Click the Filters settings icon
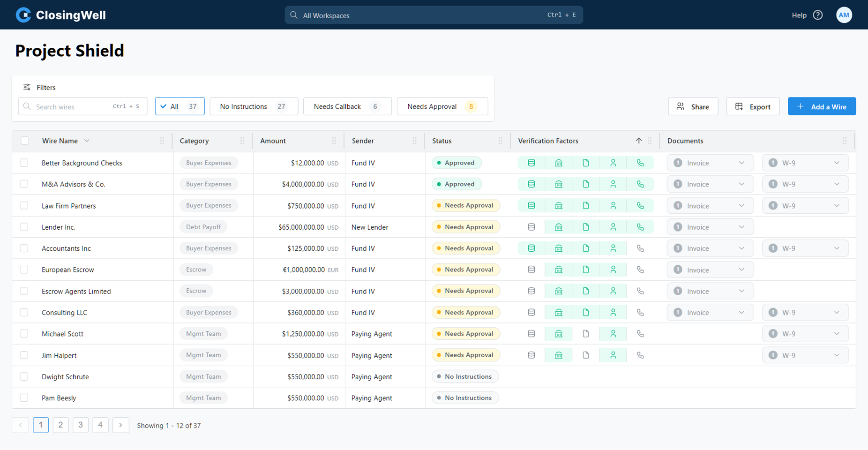Image resolution: width=868 pixels, height=450 pixels. [x=27, y=87]
